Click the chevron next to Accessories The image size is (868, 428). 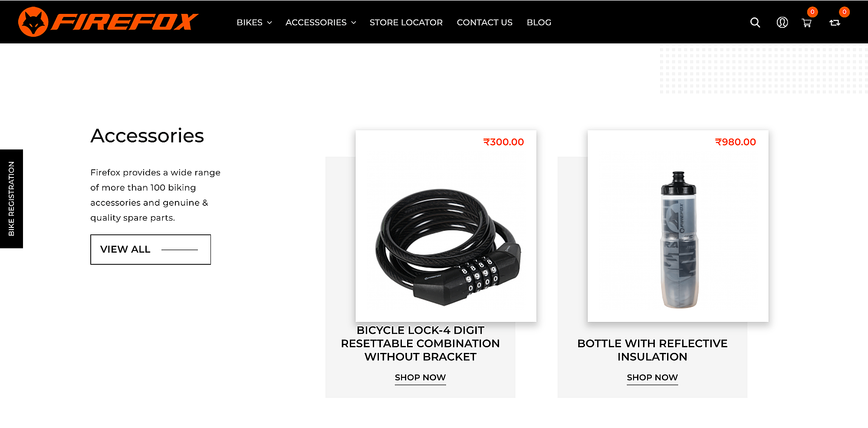click(x=354, y=23)
